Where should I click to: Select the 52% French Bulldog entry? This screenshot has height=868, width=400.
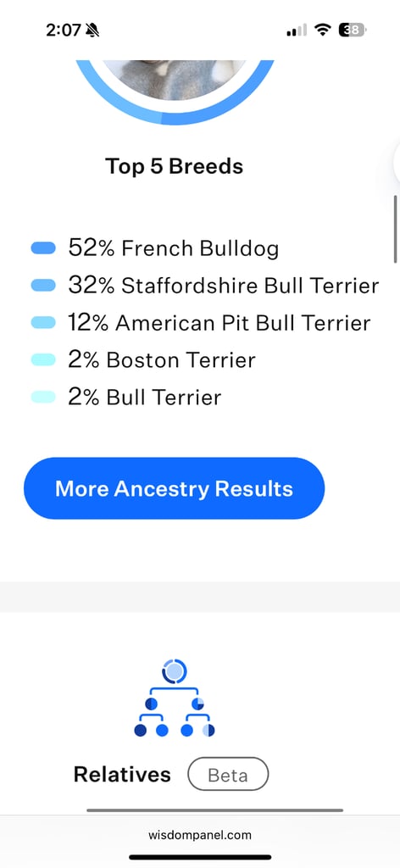point(173,248)
